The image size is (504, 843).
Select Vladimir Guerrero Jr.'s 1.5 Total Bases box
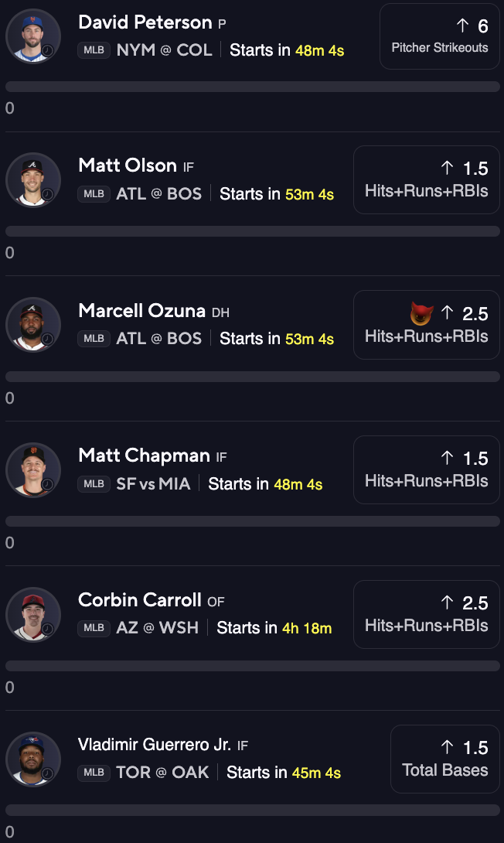tap(444, 759)
